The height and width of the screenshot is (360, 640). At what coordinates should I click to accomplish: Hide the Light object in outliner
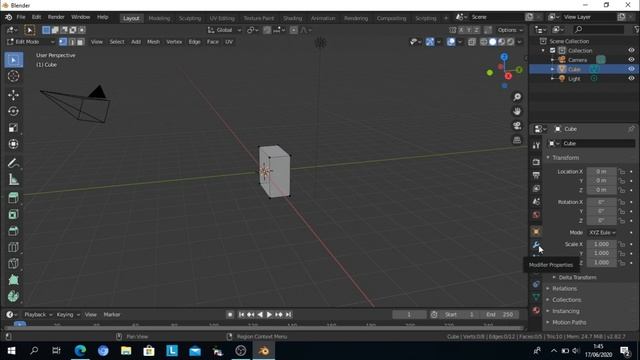coord(631,78)
